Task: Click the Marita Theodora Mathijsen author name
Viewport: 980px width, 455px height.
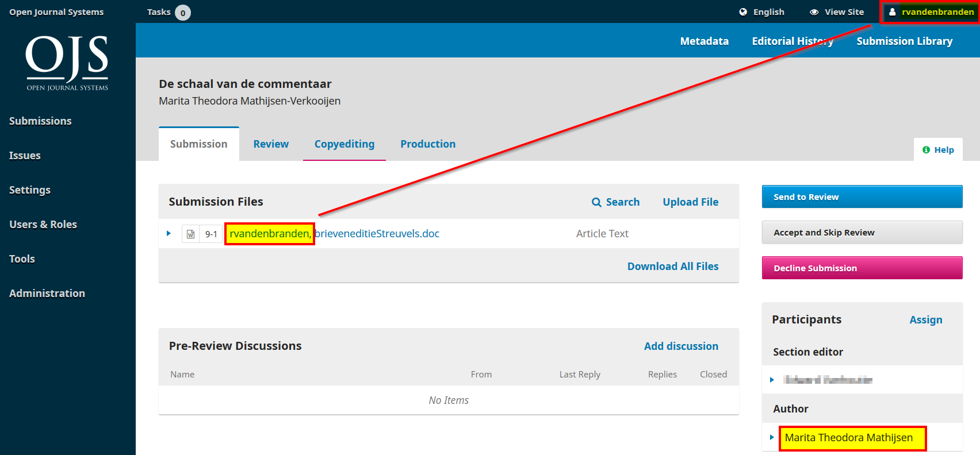Action: tap(849, 438)
